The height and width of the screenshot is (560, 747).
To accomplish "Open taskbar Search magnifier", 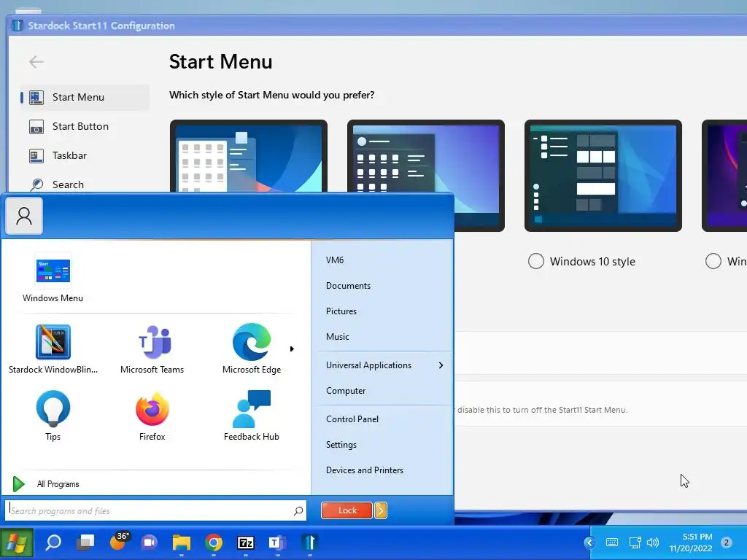I will (x=53, y=542).
